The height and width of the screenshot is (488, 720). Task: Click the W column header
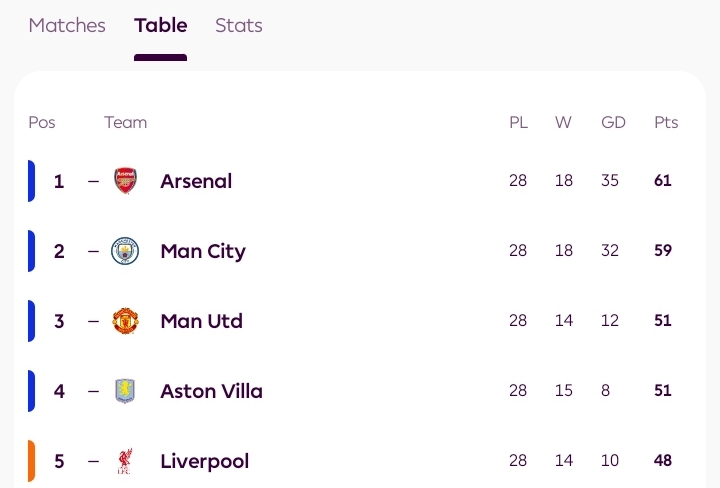(564, 123)
